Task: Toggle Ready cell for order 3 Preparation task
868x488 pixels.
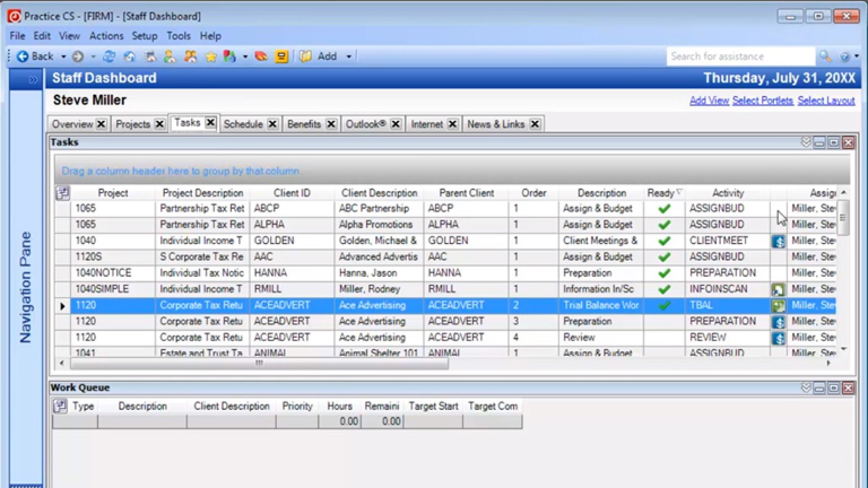Action: [665, 321]
